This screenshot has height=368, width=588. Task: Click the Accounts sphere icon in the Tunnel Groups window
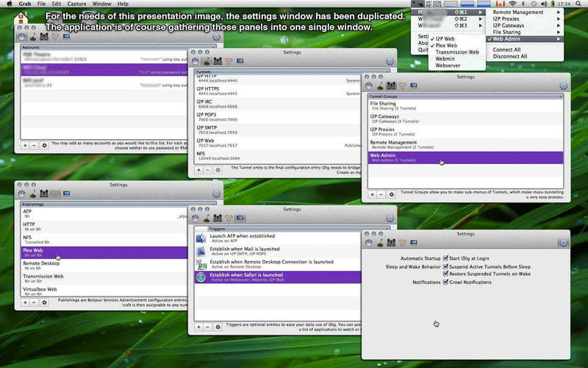[369, 86]
